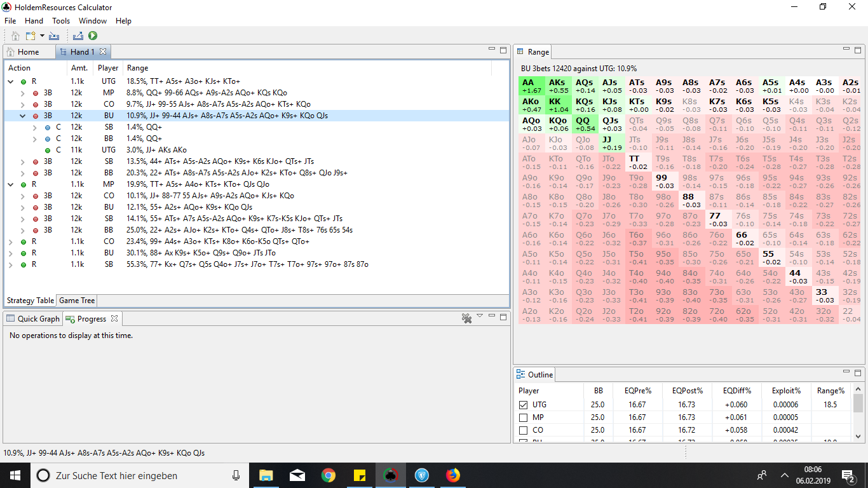Switch to the Quick Graph tab

[33, 318]
